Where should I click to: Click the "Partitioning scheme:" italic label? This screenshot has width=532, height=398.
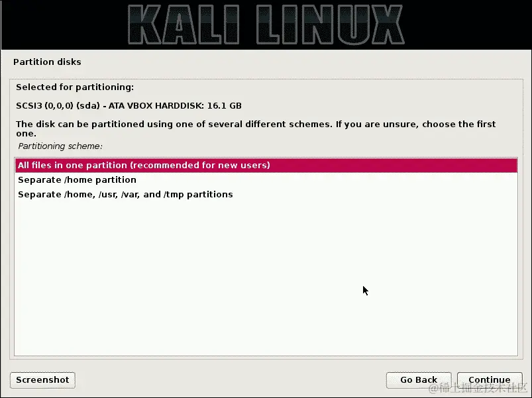(x=60, y=146)
